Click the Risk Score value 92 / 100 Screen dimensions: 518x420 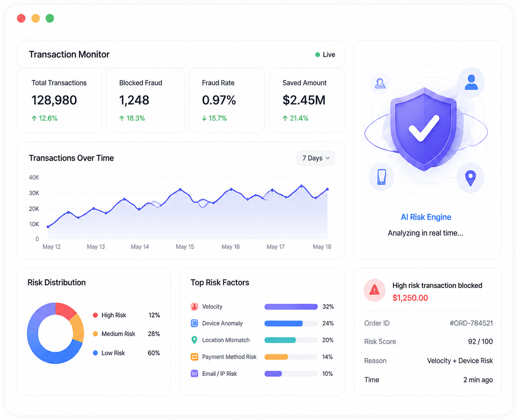pyautogui.click(x=480, y=342)
